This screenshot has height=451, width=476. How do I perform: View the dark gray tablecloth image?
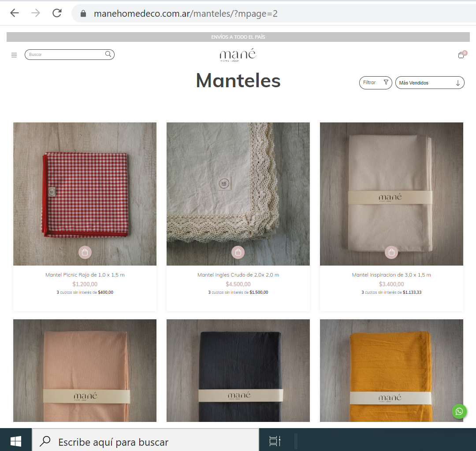[238, 370]
